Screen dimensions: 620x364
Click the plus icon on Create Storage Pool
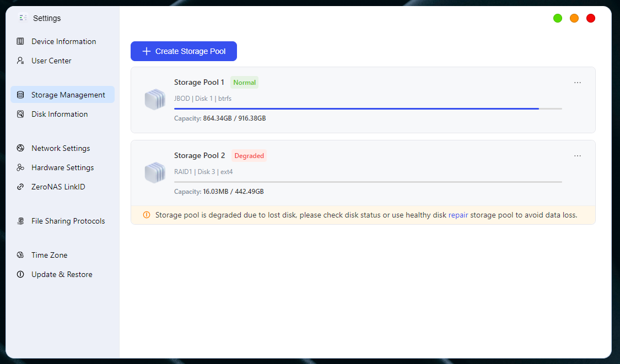(x=146, y=51)
